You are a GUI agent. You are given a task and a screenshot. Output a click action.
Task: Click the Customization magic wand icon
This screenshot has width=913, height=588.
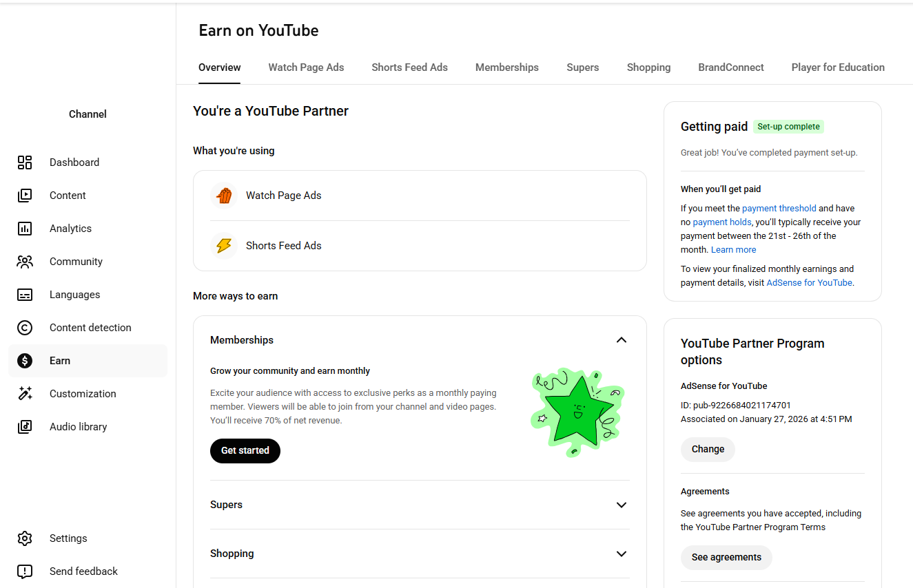25,394
